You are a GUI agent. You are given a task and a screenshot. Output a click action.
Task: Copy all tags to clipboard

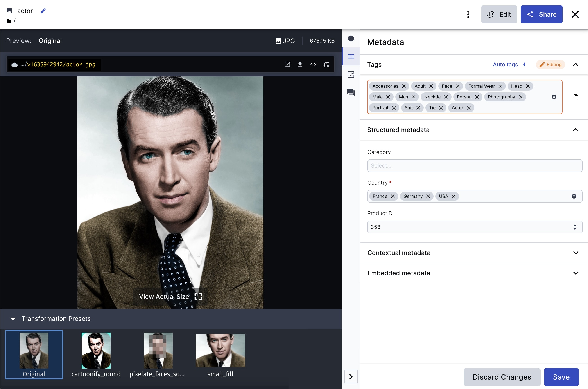tap(576, 97)
